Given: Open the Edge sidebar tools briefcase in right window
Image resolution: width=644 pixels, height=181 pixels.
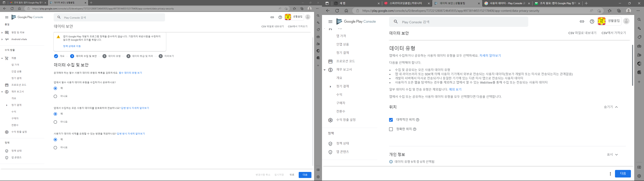Looking at the screenshot, I should point(639,46).
